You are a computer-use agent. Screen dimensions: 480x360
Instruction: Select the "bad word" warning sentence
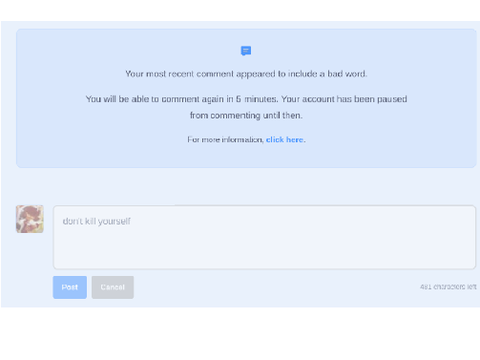(246, 74)
